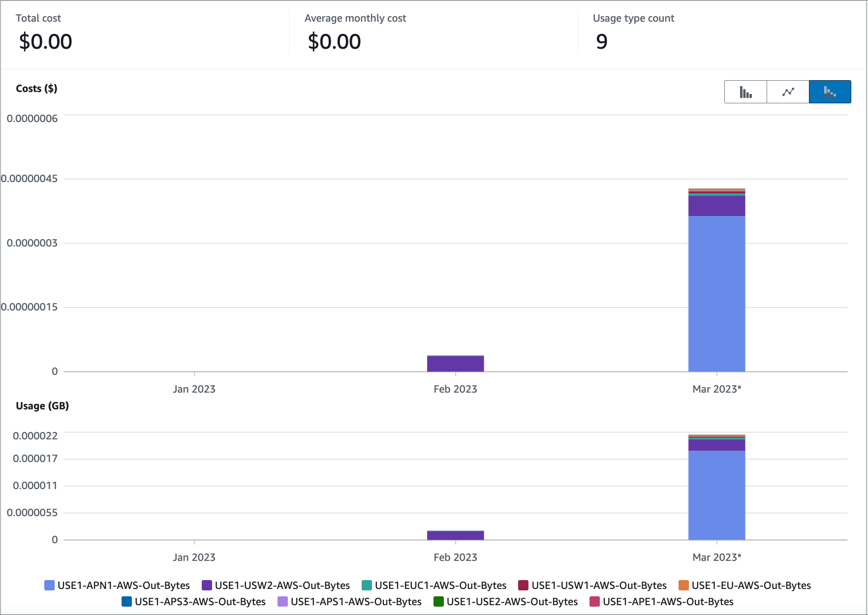Select the stacked bar chart view icon
Viewport: 868px width, 615px height.
[830, 92]
